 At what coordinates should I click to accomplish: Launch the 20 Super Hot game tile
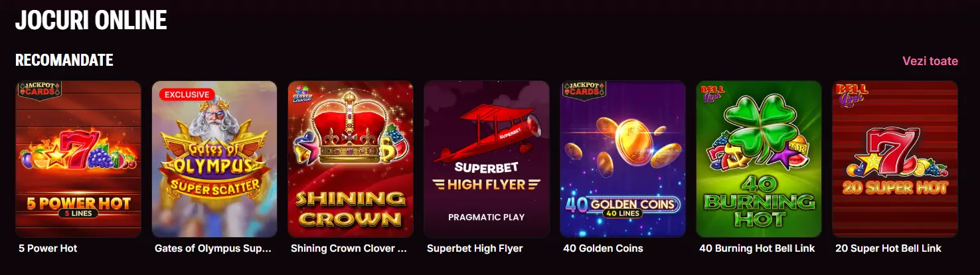click(895, 159)
